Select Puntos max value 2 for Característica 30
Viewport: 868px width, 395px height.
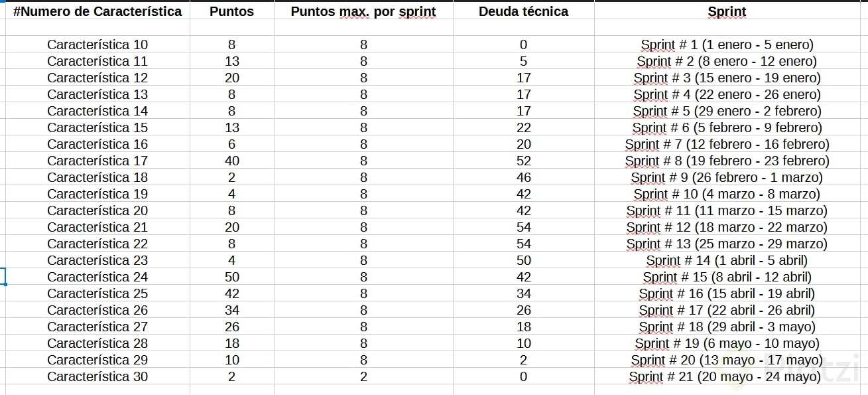point(363,376)
